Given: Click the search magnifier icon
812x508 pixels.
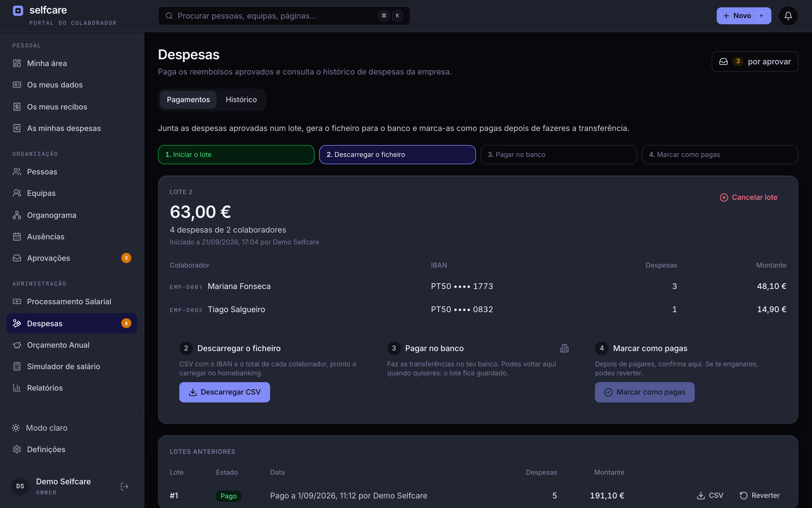Looking at the screenshot, I should click(x=169, y=16).
